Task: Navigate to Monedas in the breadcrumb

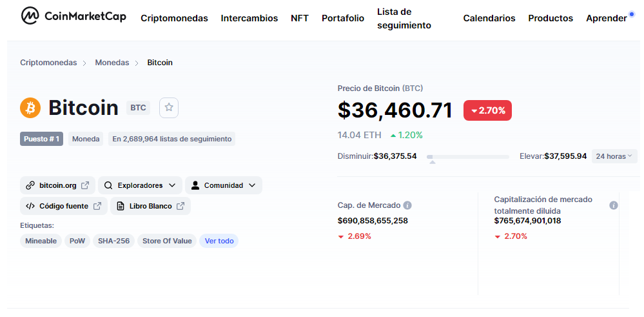Action: click(x=112, y=63)
